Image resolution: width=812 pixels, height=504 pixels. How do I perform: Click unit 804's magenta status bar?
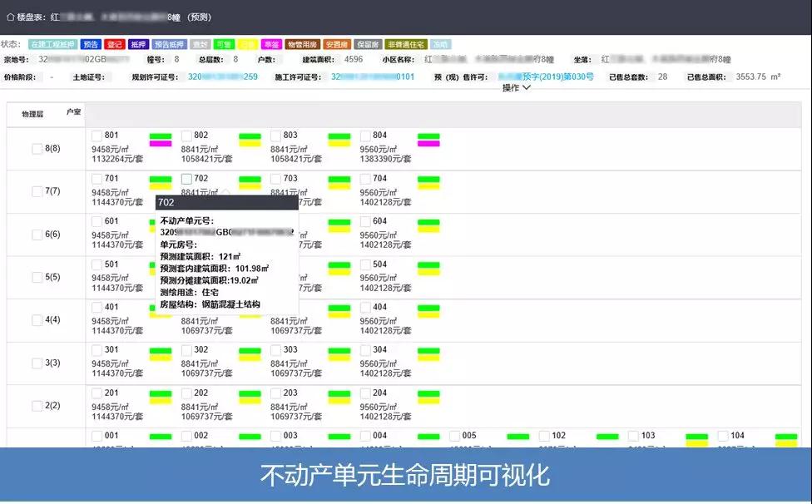tap(428, 143)
